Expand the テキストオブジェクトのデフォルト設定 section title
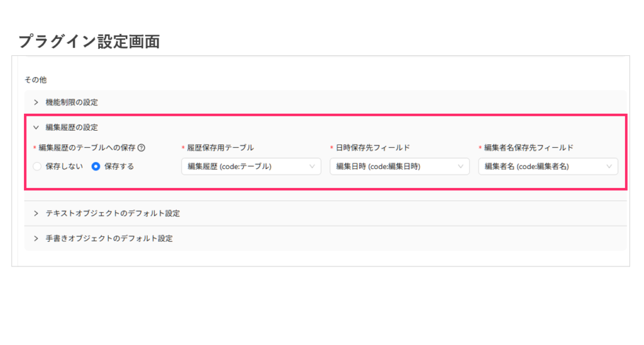The width and height of the screenshot is (644, 345). tap(113, 214)
